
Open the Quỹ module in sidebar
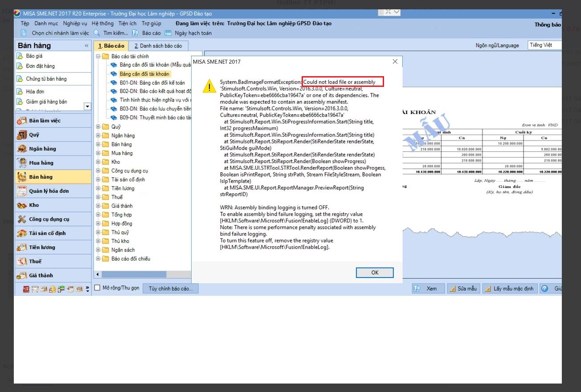tap(53, 135)
